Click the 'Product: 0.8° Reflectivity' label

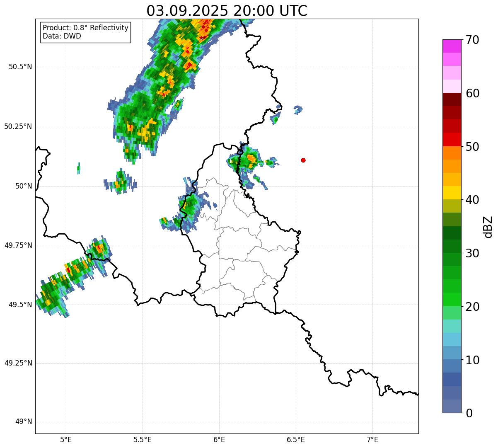tap(86, 28)
